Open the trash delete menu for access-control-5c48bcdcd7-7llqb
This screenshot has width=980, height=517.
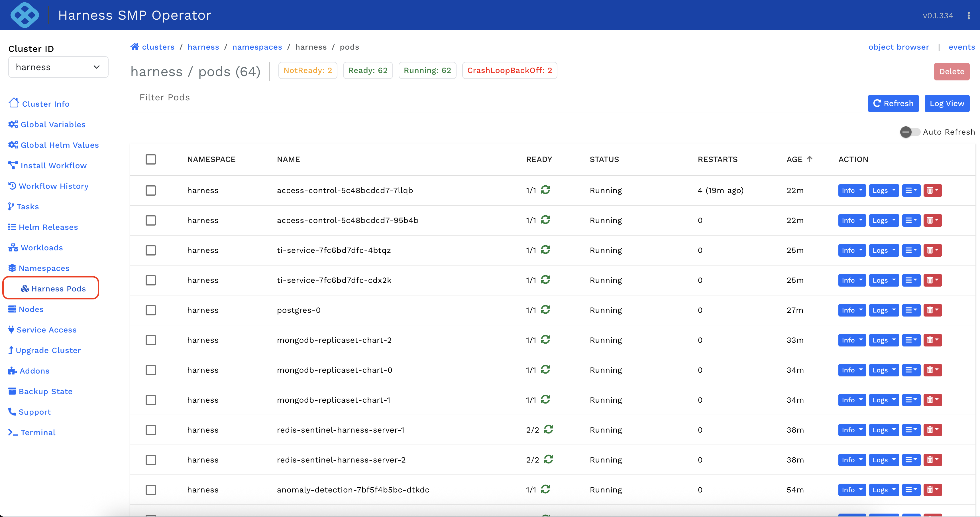click(x=932, y=190)
